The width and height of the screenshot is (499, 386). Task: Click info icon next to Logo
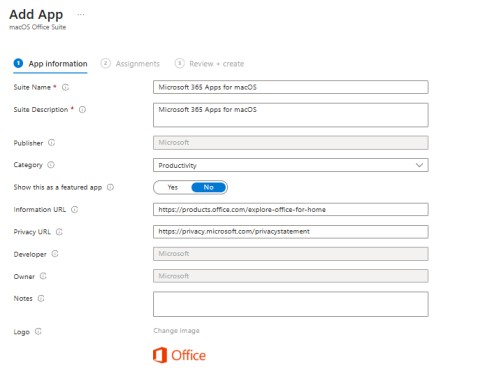(38, 332)
